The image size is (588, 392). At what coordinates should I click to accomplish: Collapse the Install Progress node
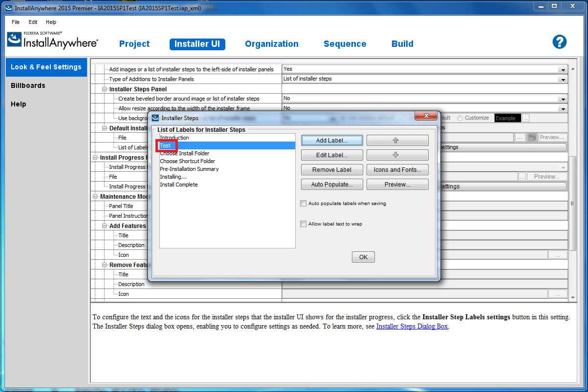point(95,158)
